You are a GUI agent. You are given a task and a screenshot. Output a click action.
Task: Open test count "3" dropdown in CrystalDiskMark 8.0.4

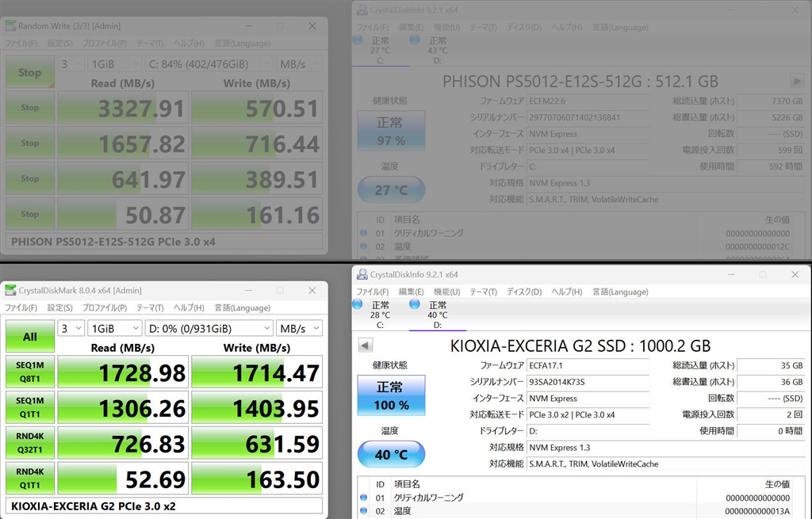(71, 328)
